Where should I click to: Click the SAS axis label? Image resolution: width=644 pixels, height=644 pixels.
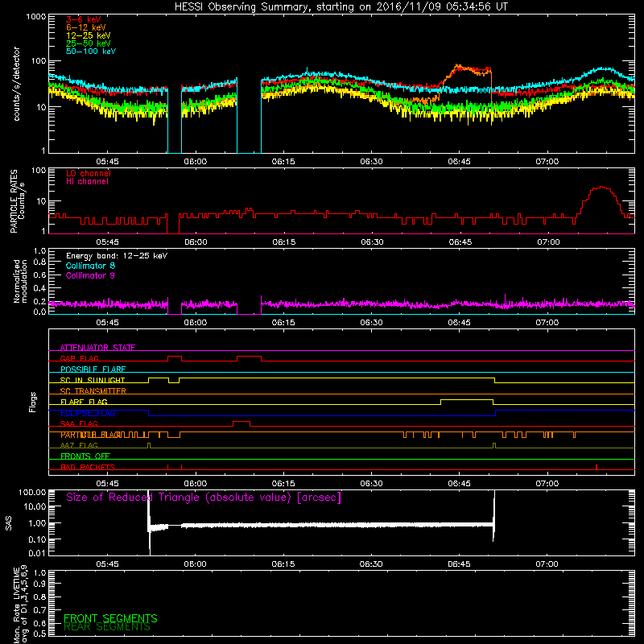[9, 523]
